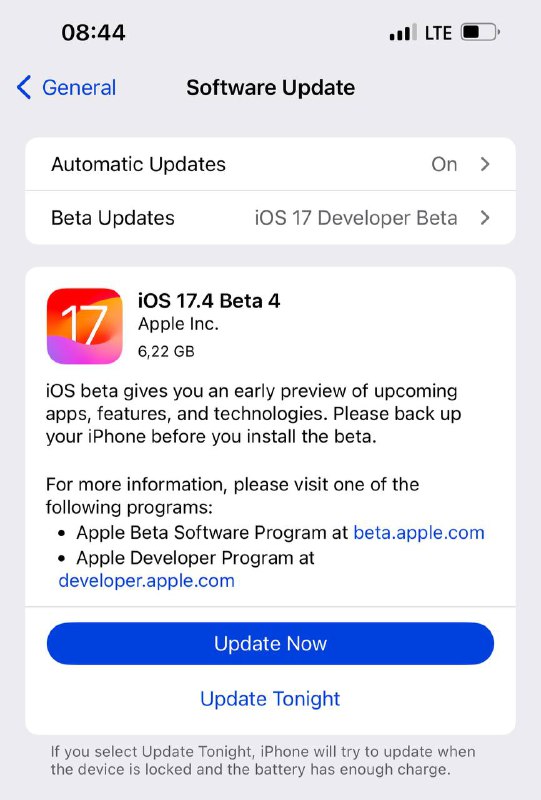Select iOS 17 Developer Beta value
Image resolution: width=541 pixels, height=800 pixels.
coord(356,218)
